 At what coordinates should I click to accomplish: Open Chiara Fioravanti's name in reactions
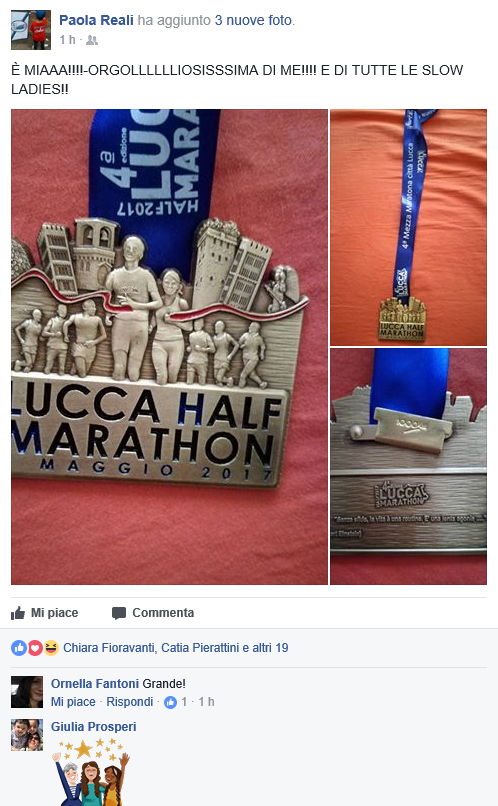[109, 648]
